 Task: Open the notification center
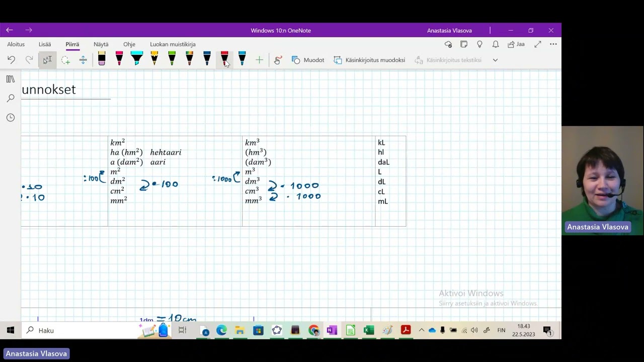click(x=548, y=330)
